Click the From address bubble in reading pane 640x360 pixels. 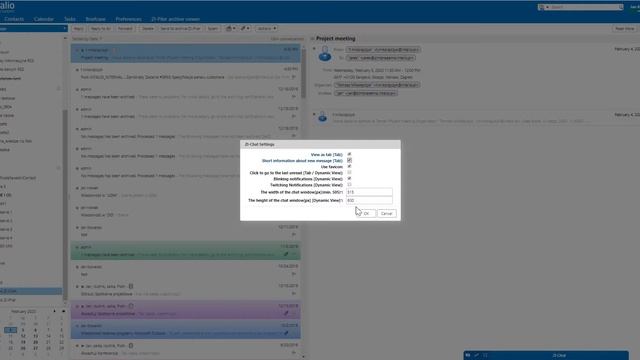pos(383,49)
